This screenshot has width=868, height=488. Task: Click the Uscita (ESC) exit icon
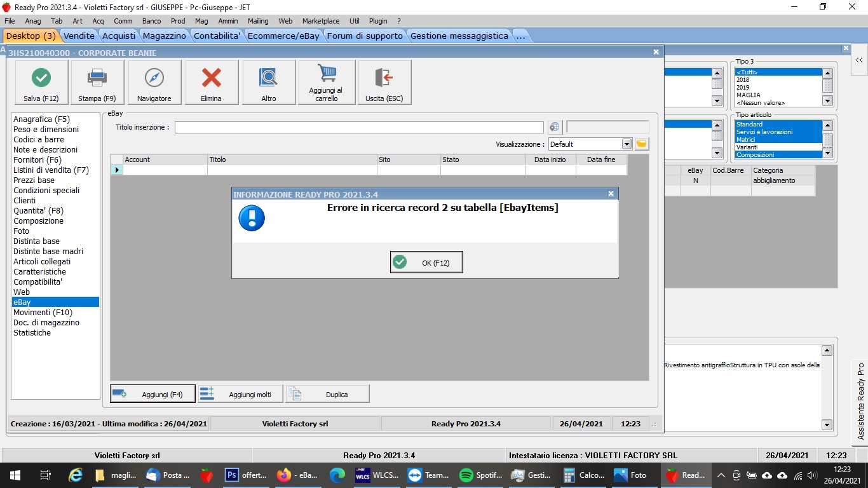pyautogui.click(x=384, y=83)
